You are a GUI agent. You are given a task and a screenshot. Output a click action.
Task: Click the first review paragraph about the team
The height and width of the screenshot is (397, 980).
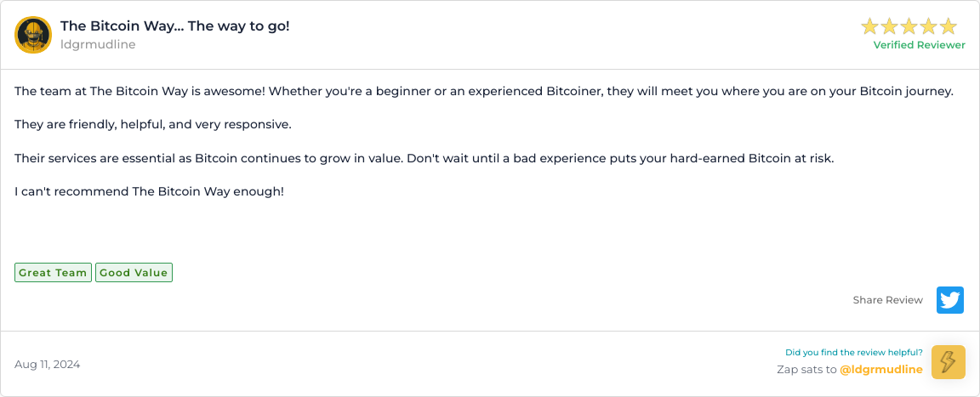[484, 91]
